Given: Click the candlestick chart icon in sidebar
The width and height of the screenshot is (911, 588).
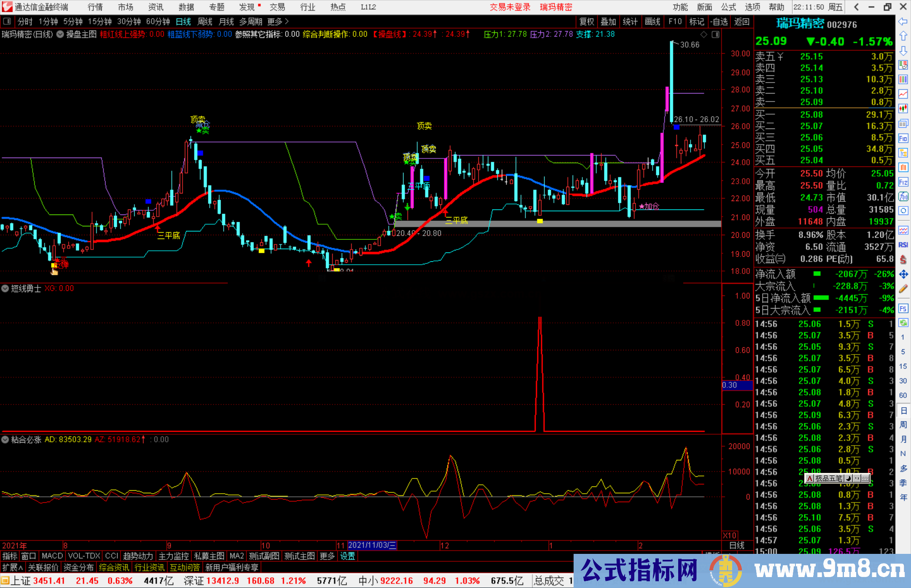Looking at the screenshot, I should 903,109.
